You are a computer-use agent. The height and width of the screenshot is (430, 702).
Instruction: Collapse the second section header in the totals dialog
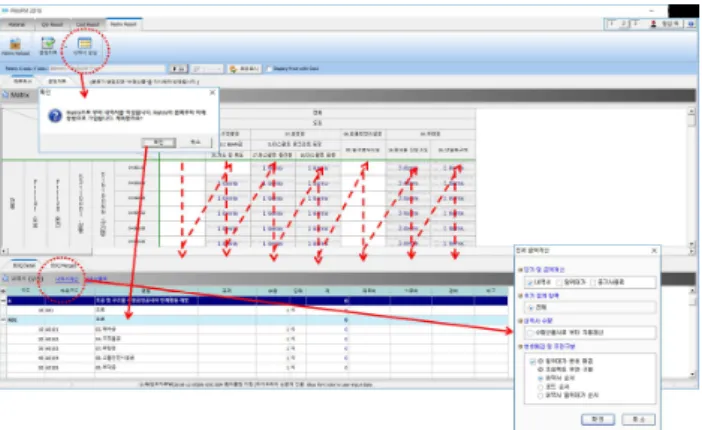click(520, 296)
